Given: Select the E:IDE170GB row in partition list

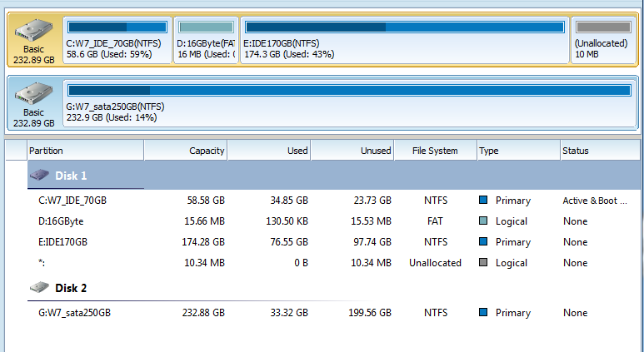Looking at the screenshot, I should 333,242.
